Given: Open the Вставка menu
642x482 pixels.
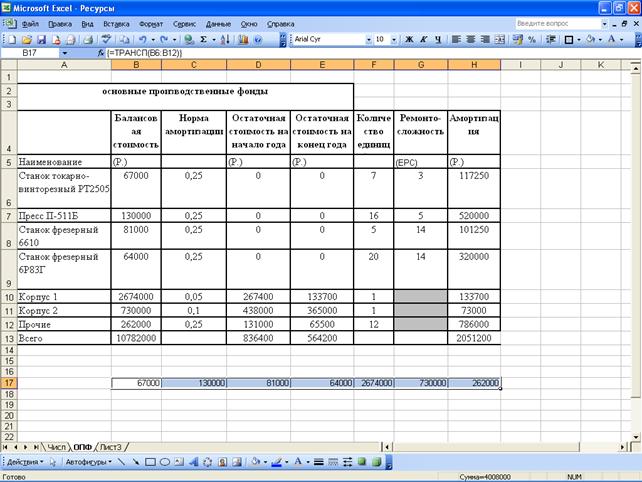Looking at the screenshot, I should 116,24.
